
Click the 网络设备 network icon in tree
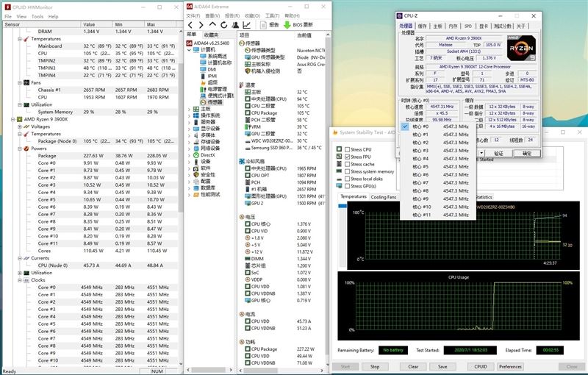coord(196,148)
